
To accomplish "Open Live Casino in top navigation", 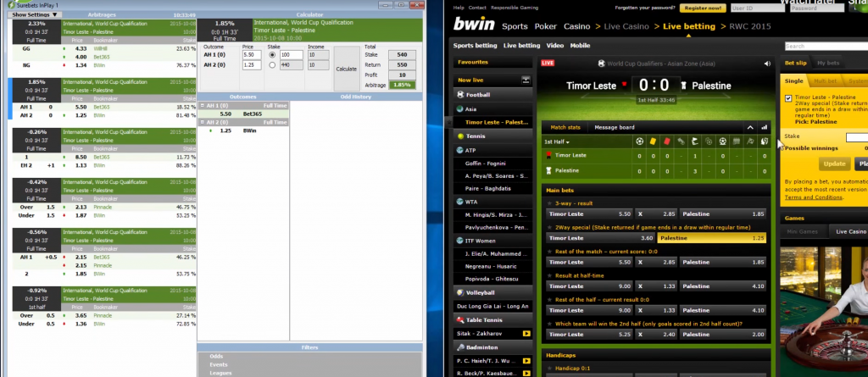I will [626, 26].
